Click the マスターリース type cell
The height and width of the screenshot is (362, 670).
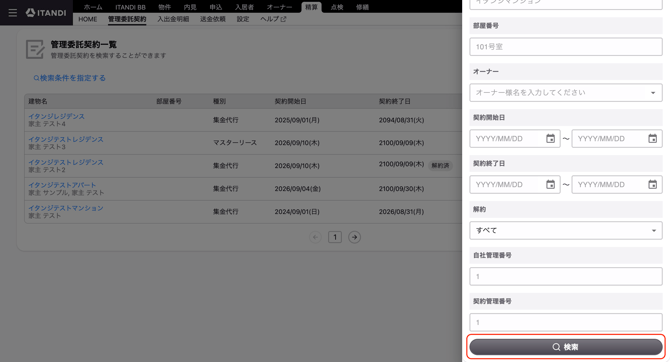(235, 143)
